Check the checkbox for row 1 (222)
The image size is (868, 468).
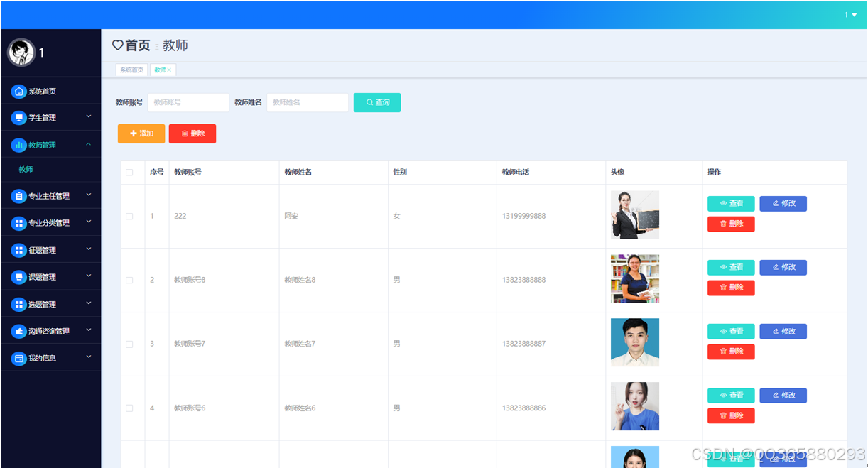(129, 217)
